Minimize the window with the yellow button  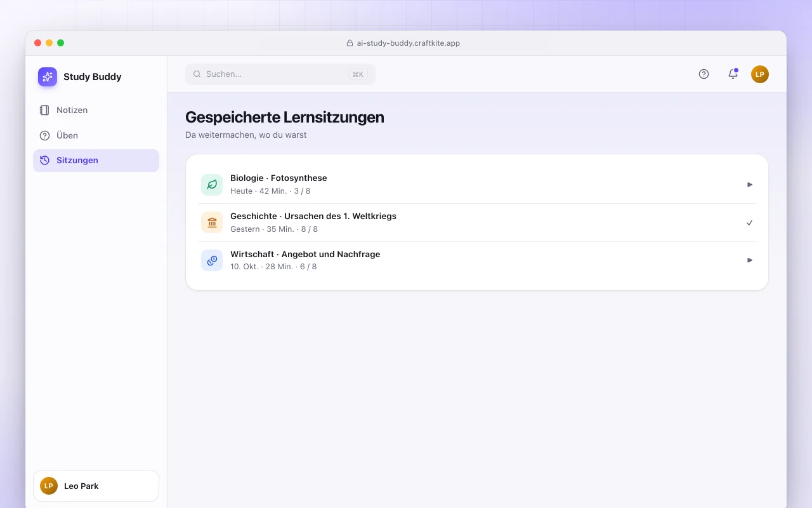click(49, 43)
